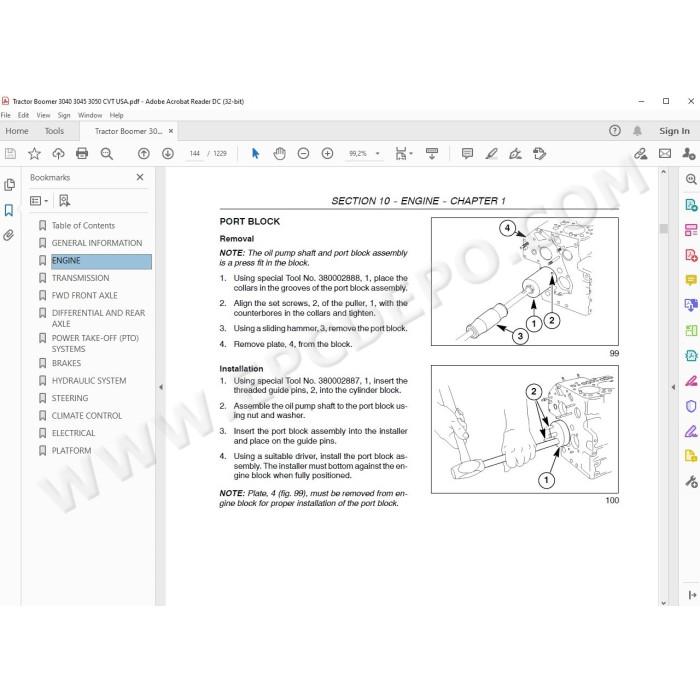Open Export PDF from the right pane
This screenshot has height=700, width=700.
click(691, 205)
